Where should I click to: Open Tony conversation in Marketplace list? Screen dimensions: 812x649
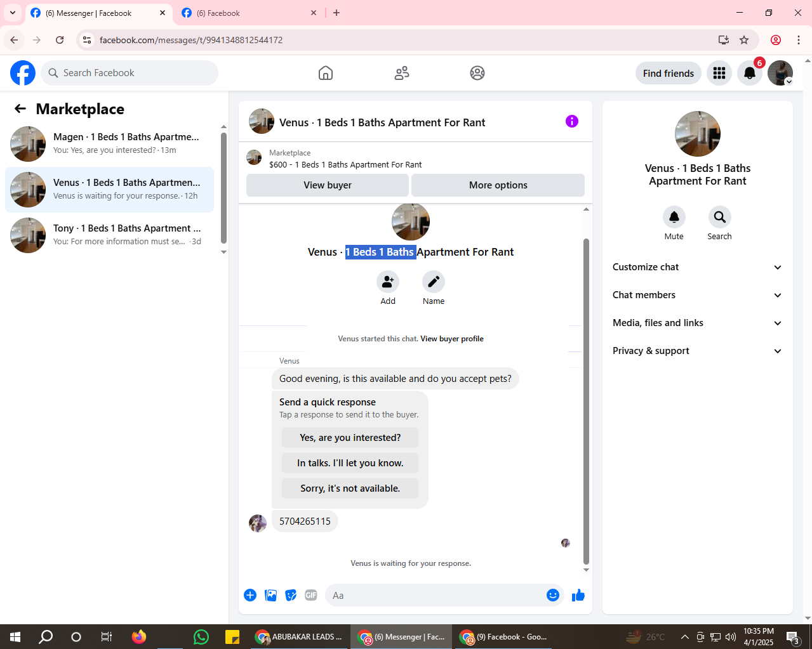coord(109,235)
